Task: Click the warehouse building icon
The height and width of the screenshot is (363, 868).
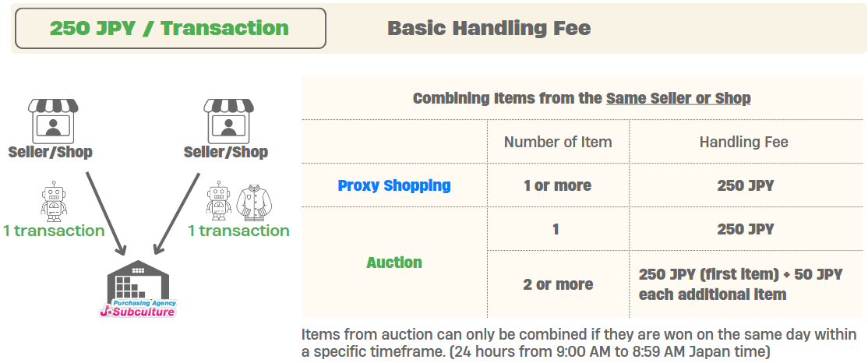Action: click(138, 282)
